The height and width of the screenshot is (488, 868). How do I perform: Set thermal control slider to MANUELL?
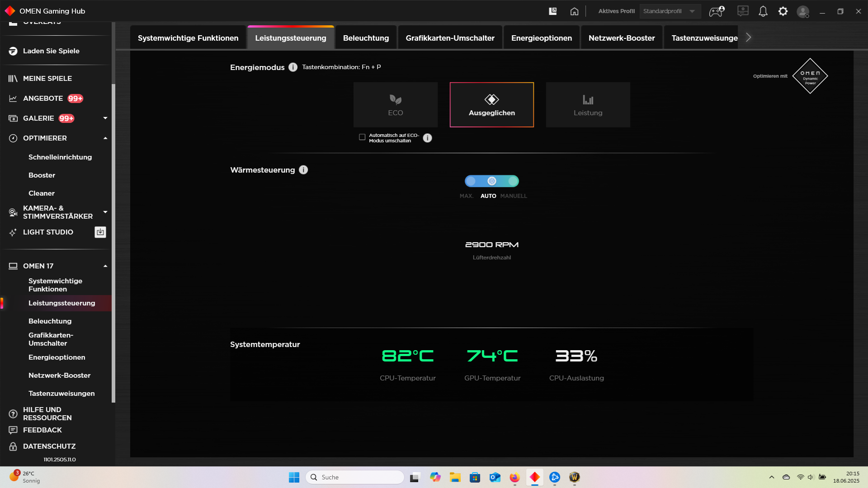(513, 181)
